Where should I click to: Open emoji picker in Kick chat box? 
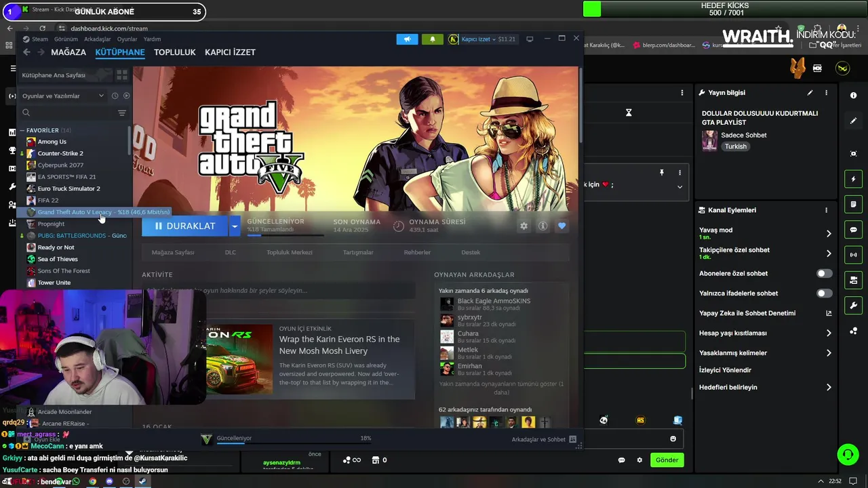(x=673, y=439)
